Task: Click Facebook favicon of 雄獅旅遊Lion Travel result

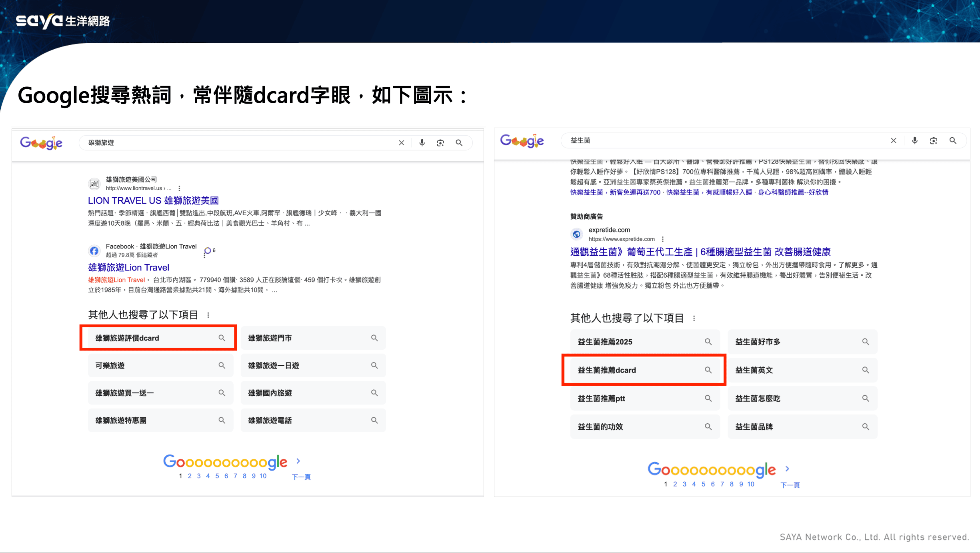Action: (x=94, y=251)
